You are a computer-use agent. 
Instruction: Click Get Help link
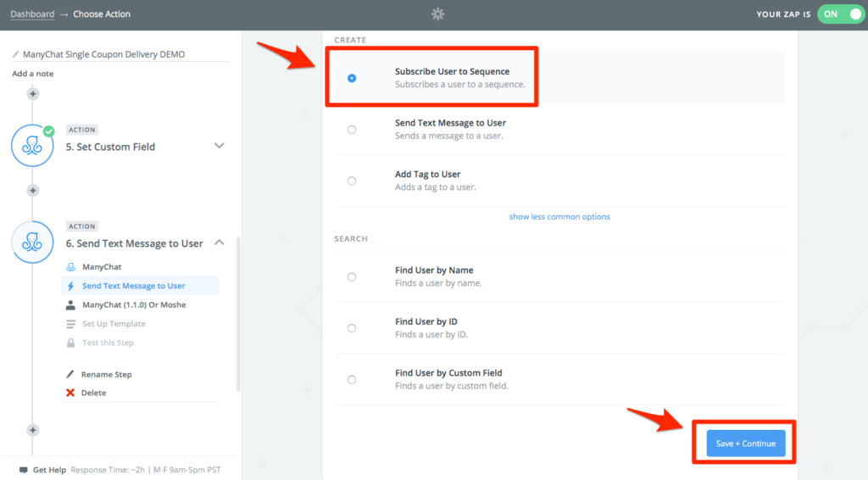coord(49,470)
